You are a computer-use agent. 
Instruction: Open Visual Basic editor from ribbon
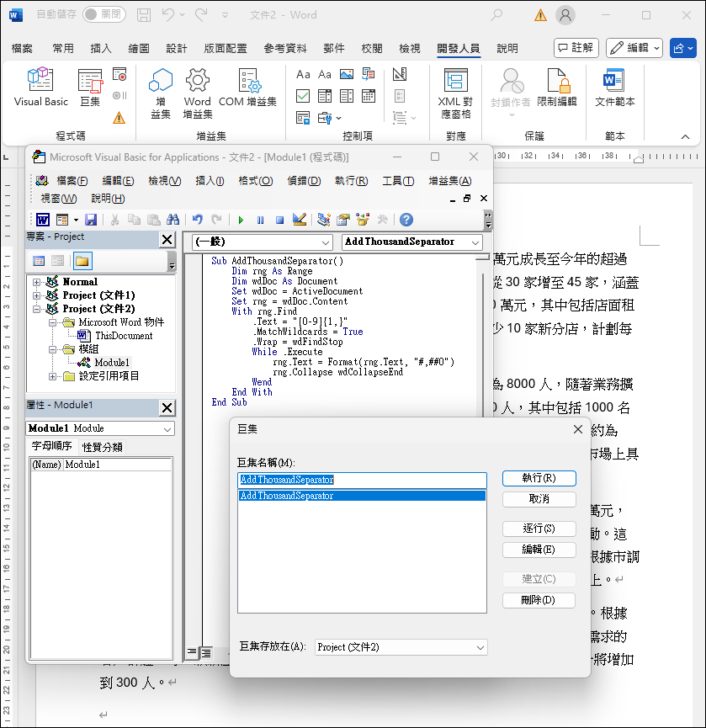[x=41, y=87]
